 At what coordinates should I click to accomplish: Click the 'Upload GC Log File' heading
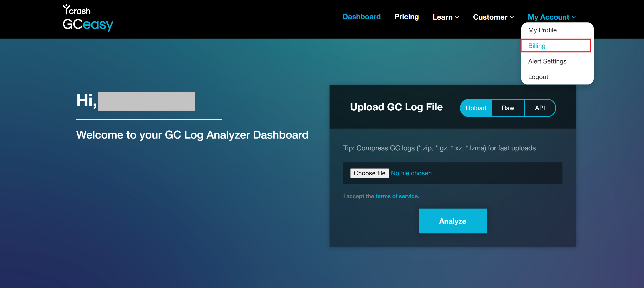pos(396,107)
